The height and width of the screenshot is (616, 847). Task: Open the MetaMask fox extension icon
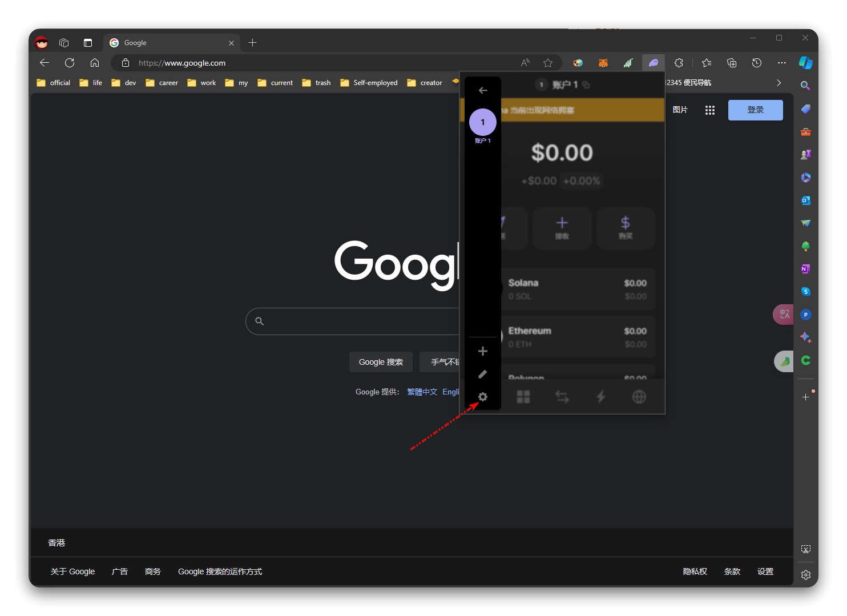coord(603,63)
